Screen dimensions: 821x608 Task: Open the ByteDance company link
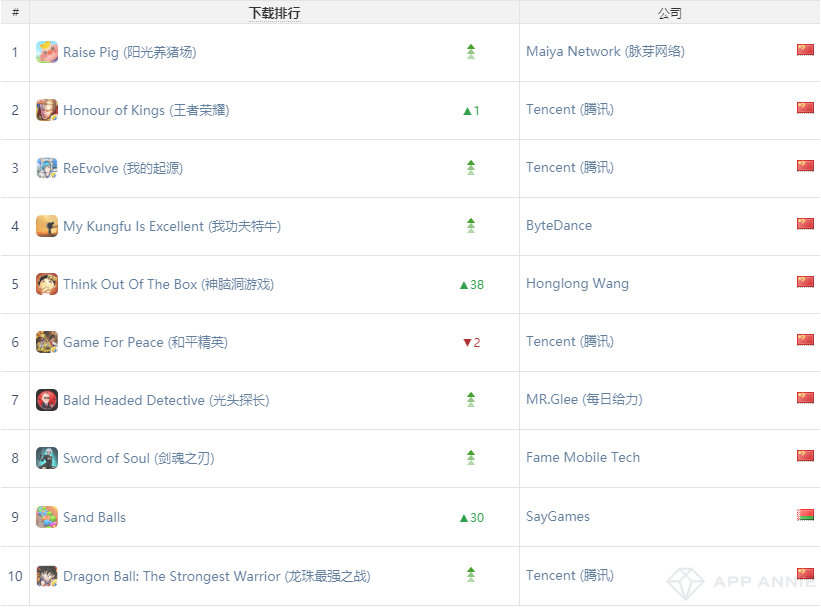tap(559, 226)
